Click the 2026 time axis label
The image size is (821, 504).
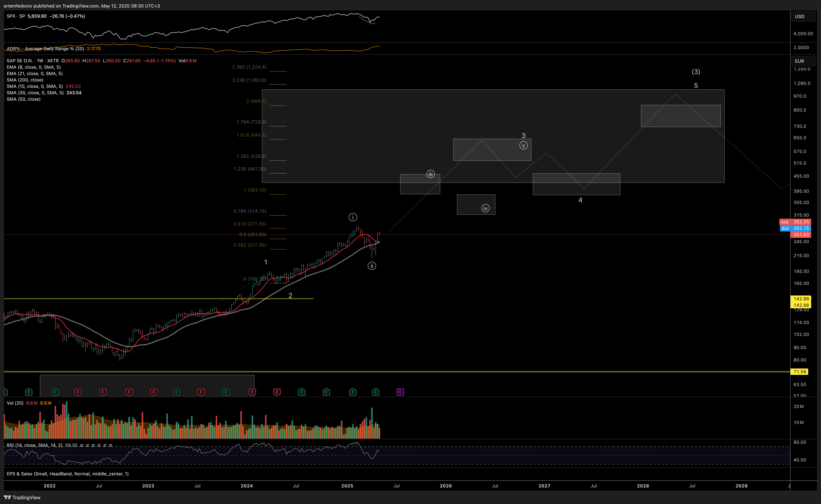(446, 486)
